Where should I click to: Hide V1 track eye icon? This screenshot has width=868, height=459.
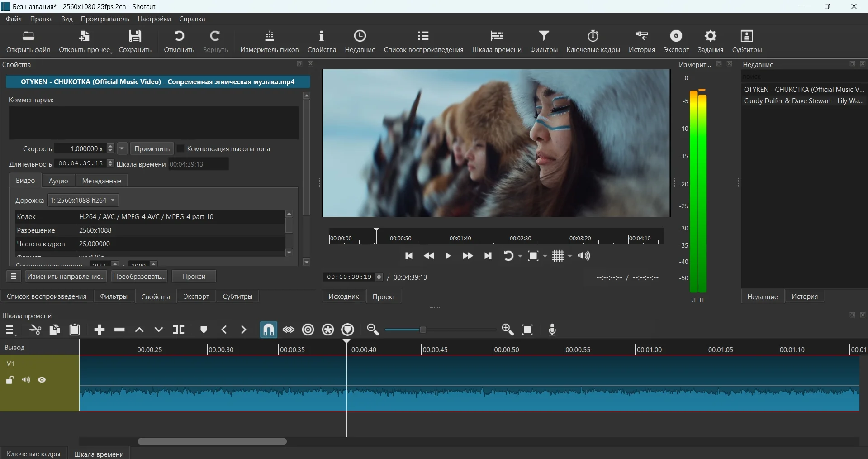click(x=42, y=380)
